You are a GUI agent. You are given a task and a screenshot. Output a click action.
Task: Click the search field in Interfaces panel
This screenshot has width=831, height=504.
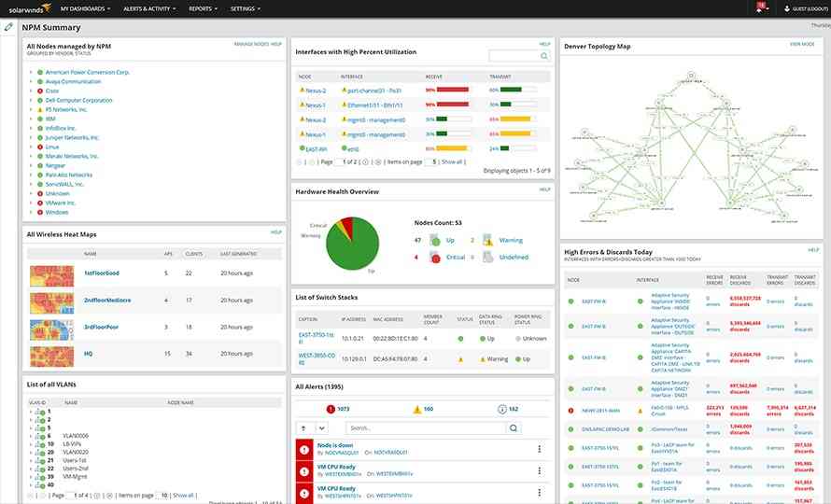coord(519,56)
